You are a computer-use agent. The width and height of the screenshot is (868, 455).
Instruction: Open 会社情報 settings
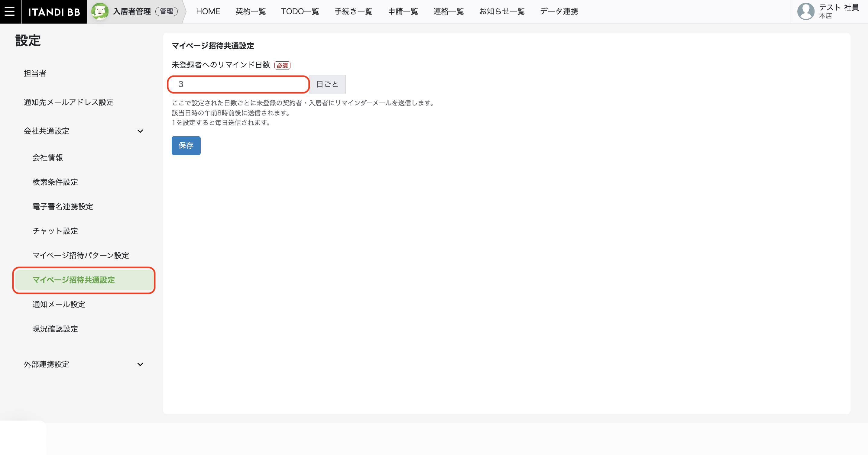pos(47,158)
